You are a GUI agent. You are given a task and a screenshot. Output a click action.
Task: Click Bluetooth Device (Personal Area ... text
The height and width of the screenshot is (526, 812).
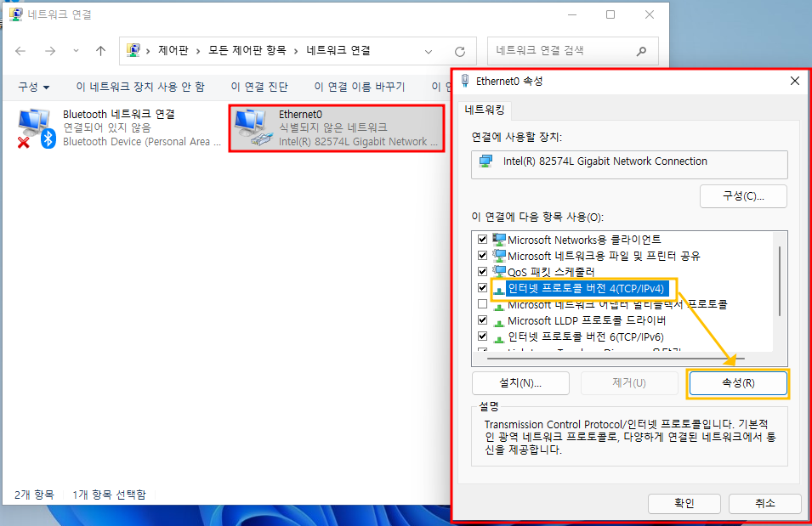coord(142,141)
